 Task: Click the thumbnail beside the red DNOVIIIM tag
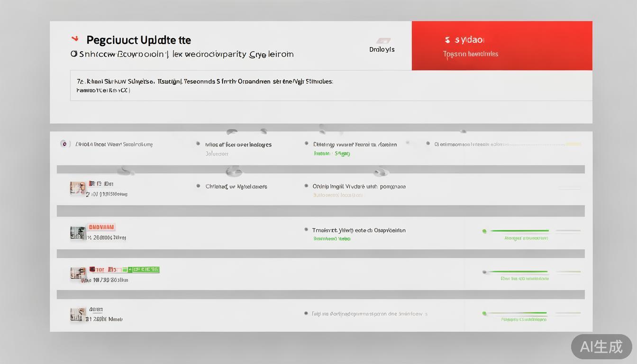coord(78,232)
